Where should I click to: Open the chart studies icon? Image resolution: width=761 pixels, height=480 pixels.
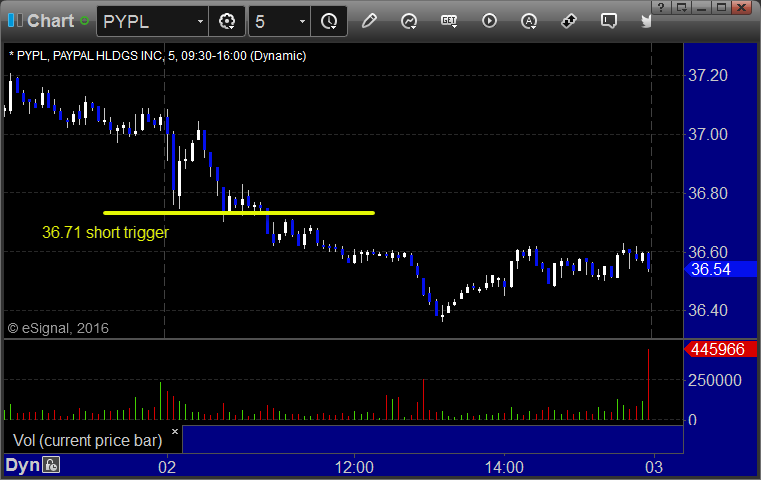(x=409, y=21)
